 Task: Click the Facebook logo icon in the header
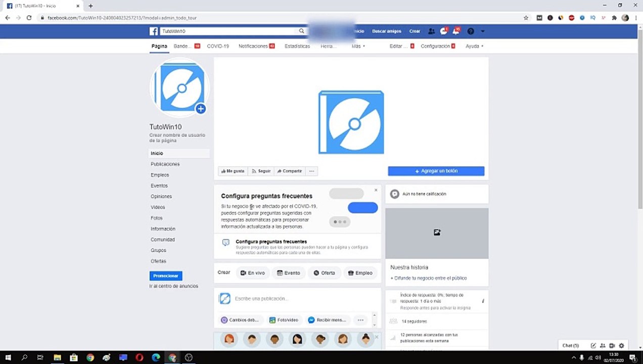point(154,31)
